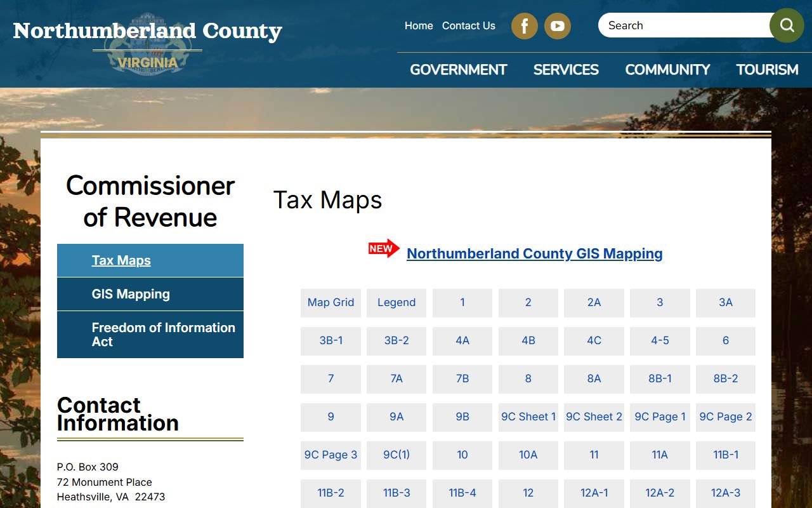Open tax map 6

pos(726,341)
